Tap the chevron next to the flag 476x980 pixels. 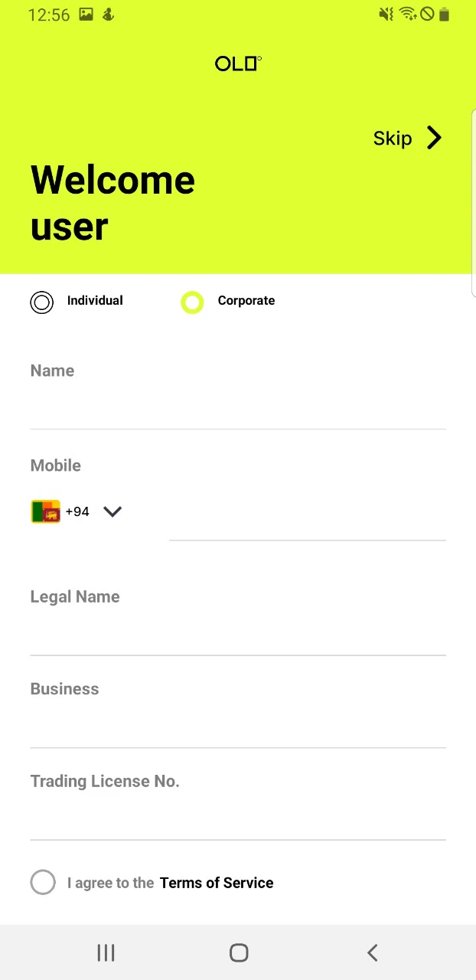(x=112, y=511)
